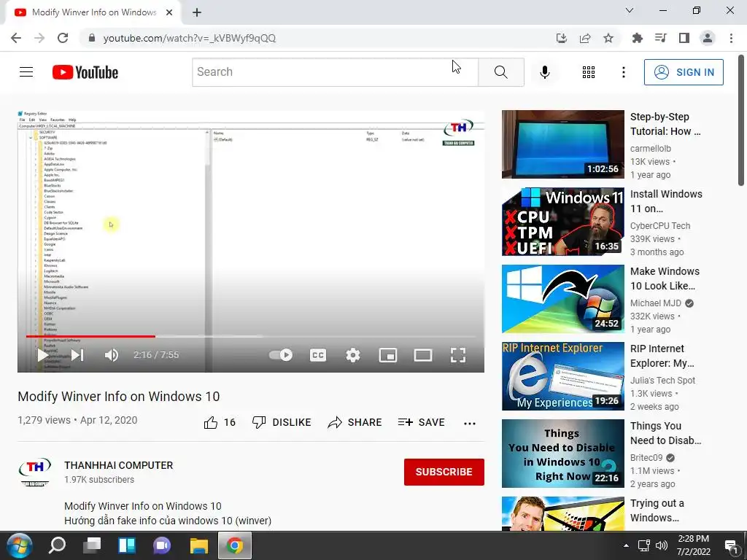Viewport: 747px width, 560px height.
Task: Go back in Chrome
Action: (x=16, y=38)
